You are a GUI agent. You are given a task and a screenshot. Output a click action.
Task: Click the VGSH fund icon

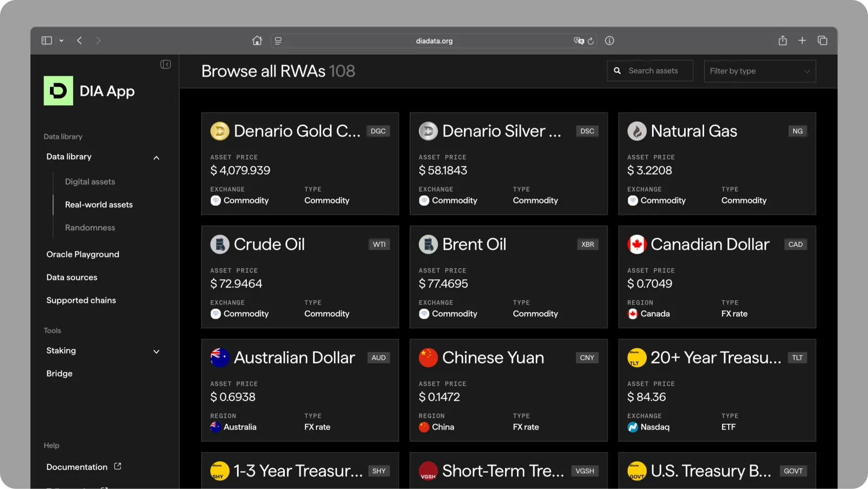(x=428, y=471)
